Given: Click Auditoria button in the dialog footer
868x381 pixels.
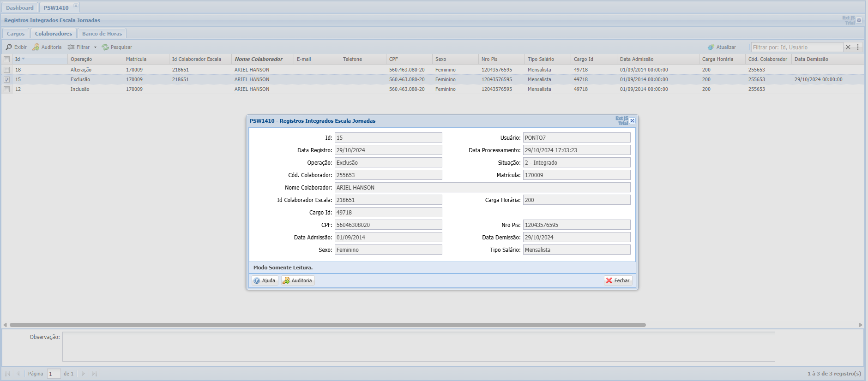Looking at the screenshot, I should tap(298, 280).
